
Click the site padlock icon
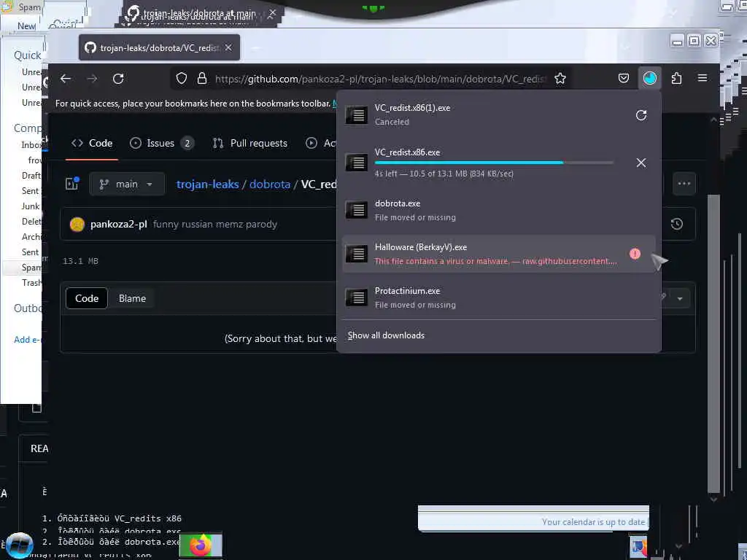[x=202, y=79]
